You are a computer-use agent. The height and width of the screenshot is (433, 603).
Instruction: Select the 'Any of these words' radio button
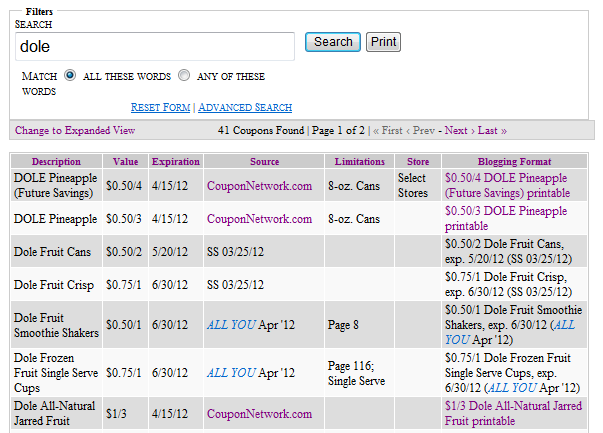coord(184,75)
